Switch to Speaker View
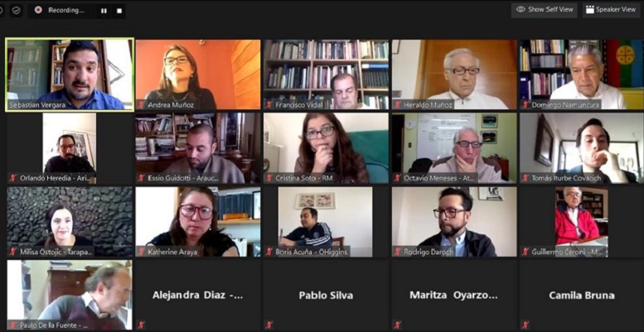The image size is (644, 332). point(611,10)
